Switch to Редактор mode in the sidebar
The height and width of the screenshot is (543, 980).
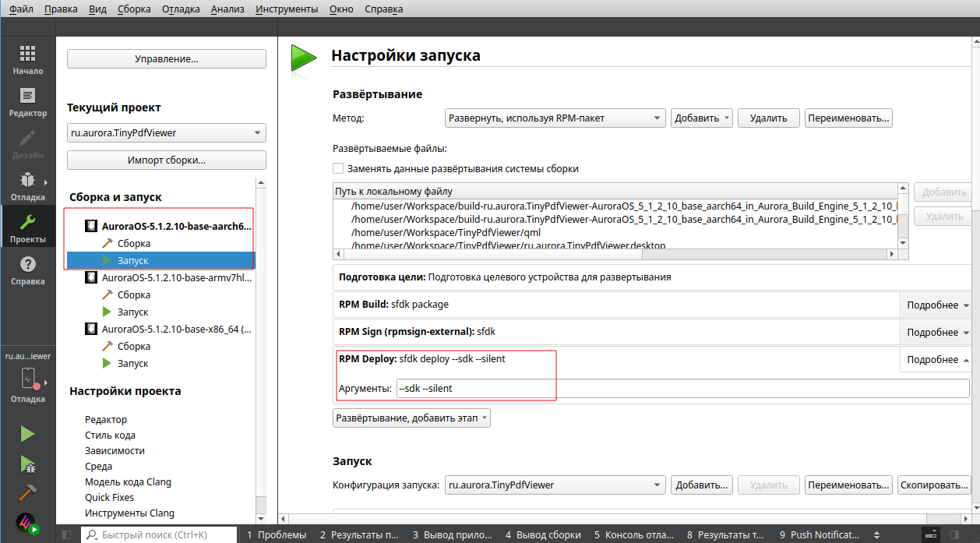[27, 101]
